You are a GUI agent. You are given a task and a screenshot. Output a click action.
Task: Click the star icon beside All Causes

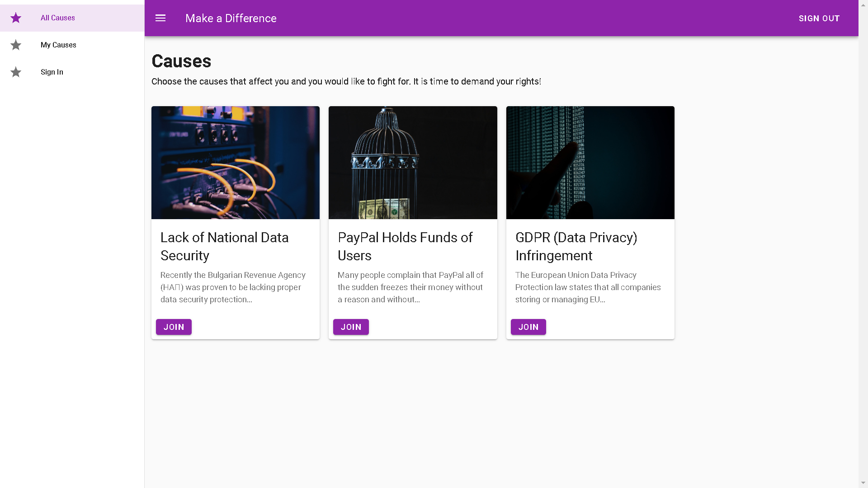[16, 18]
